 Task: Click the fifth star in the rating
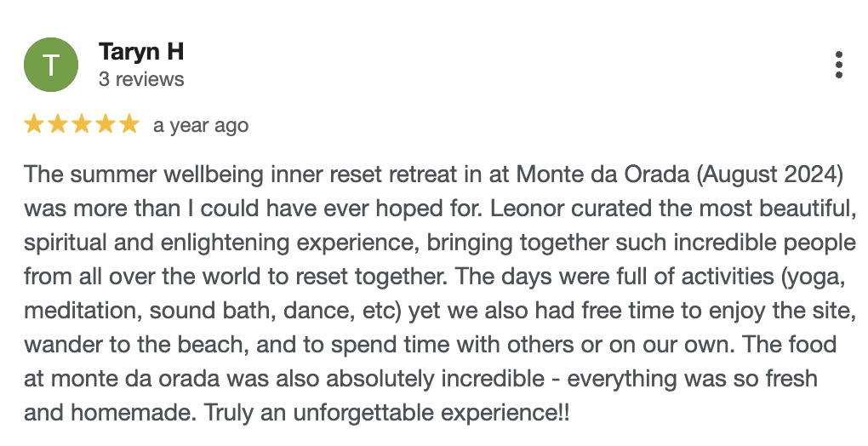tap(129, 125)
